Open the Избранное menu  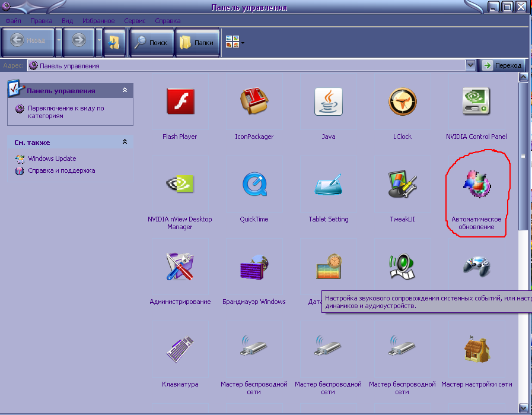pos(98,21)
